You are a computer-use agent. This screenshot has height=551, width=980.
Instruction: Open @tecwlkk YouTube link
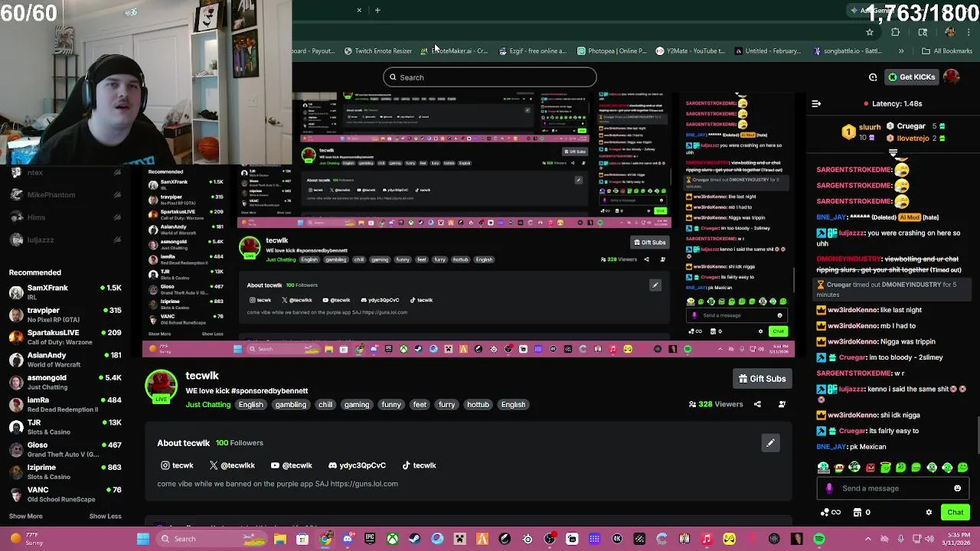(291, 465)
